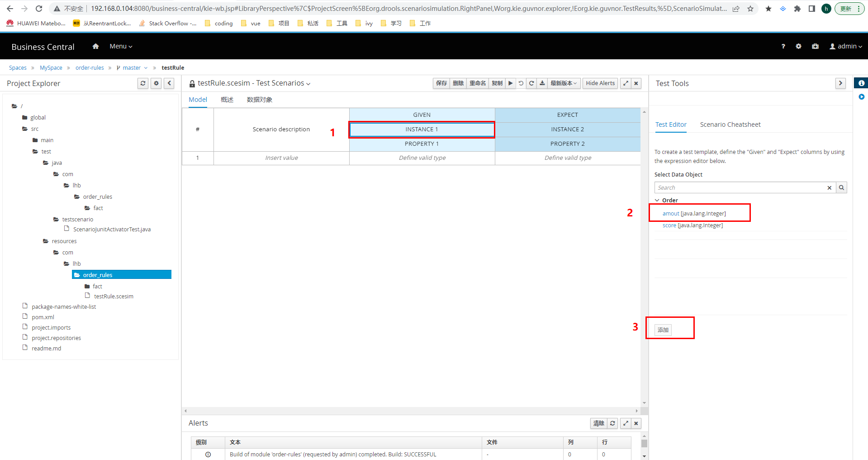Switch to the Scenario Cheatsheet tab
The image size is (868, 460).
pyautogui.click(x=730, y=125)
